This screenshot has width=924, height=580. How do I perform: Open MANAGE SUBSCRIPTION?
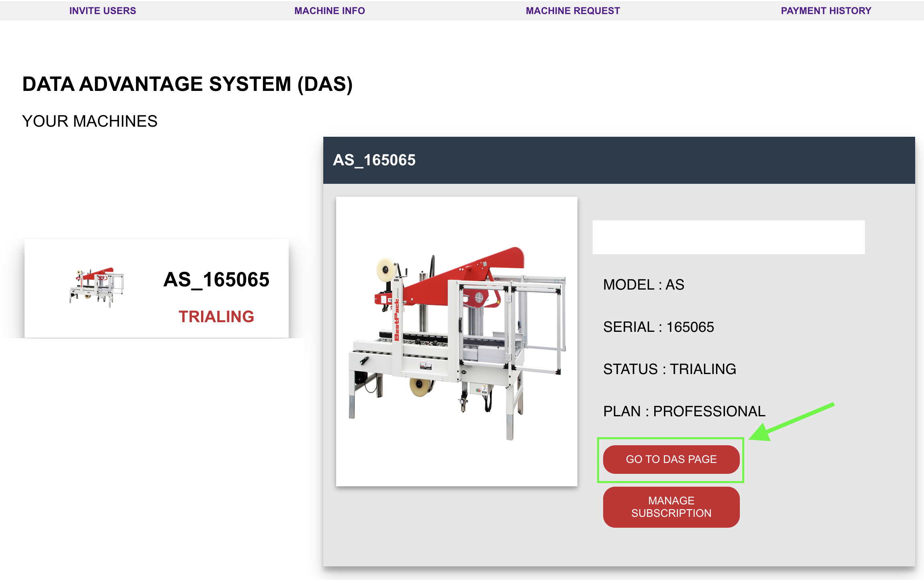point(671,506)
